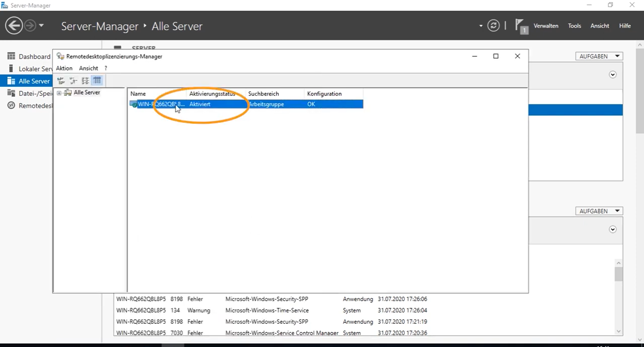The image size is (644, 347).
Task: Click the refresh icon in header
Action: tap(493, 26)
